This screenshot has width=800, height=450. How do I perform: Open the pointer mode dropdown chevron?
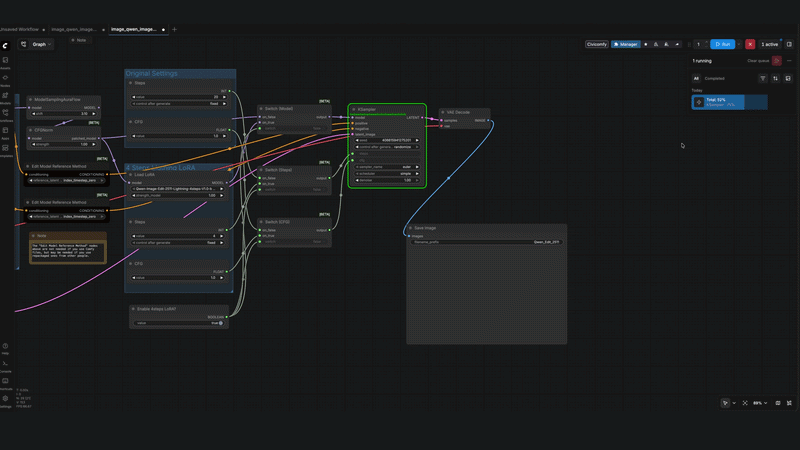(x=734, y=403)
